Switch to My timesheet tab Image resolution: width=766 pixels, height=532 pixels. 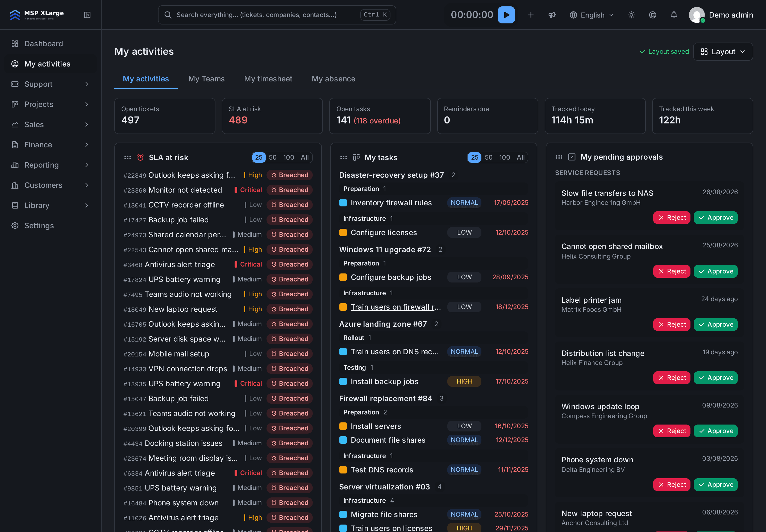pyautogui.click(x=268, y=79)
